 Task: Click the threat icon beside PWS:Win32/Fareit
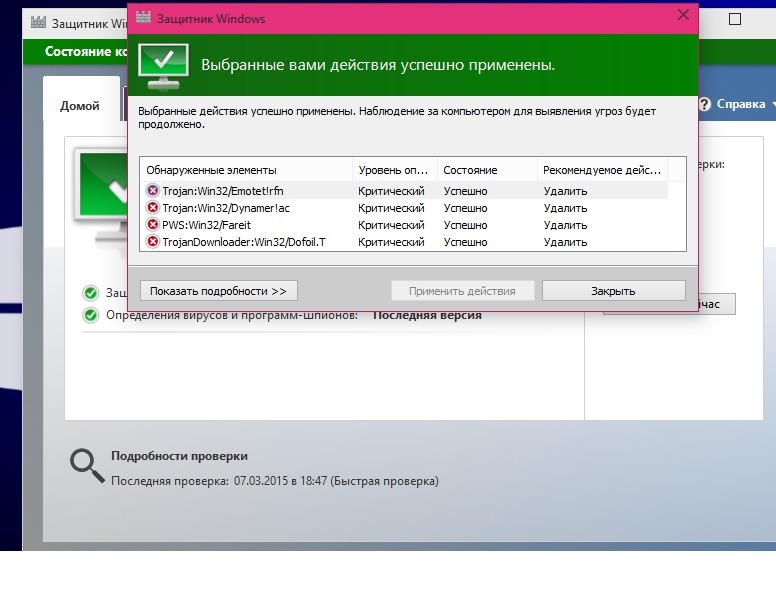tap(152, 225)
